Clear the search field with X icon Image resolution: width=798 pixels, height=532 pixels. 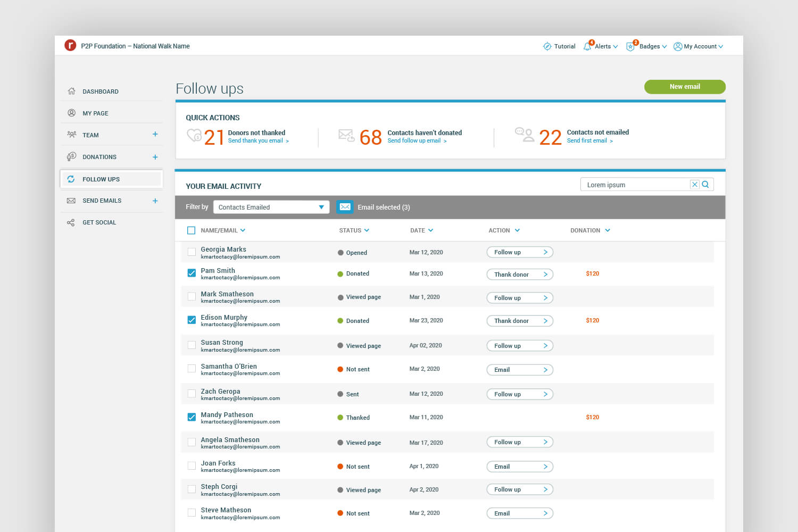pos(695,185)
